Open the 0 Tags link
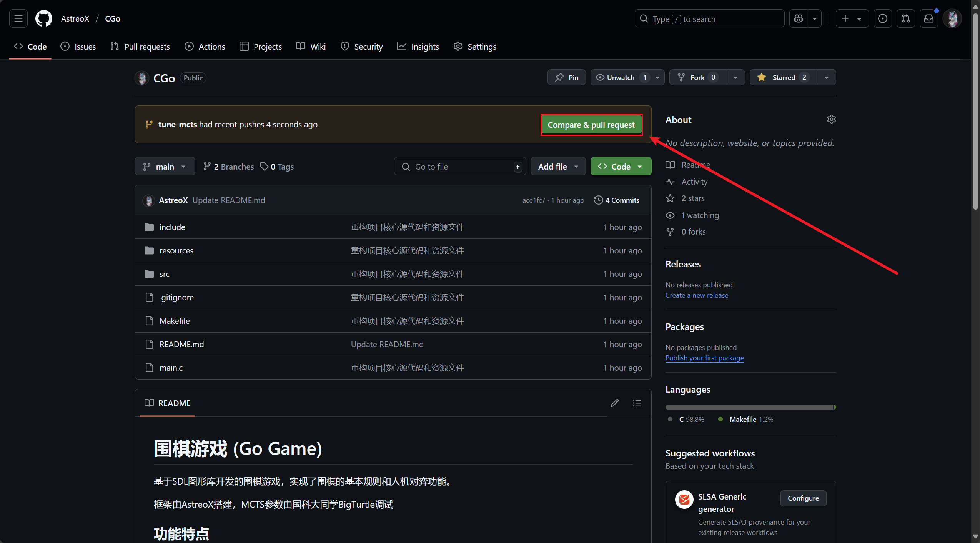The height and width of the screenshot is (543, 980). click(277, 167)
